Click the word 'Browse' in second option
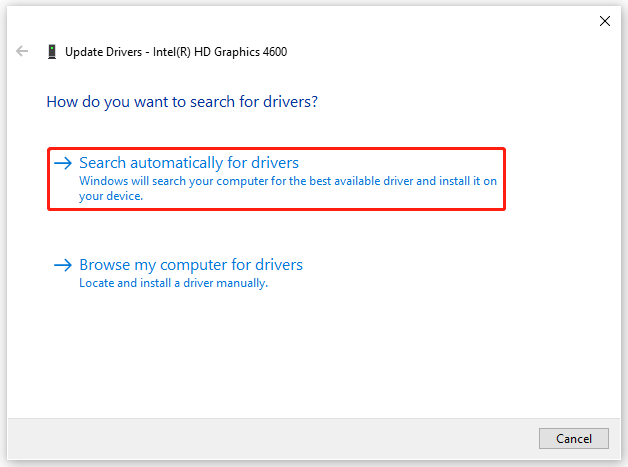The height and width of the screenshot is (467, 628). (104, 265)
